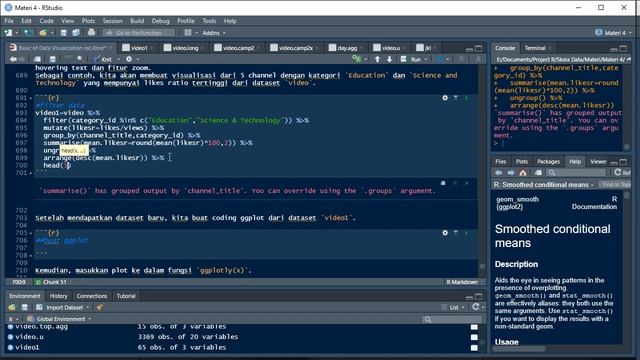This screenshot has width=640, height=360.
Task: View video.u data table
Action: pos(474,337)
